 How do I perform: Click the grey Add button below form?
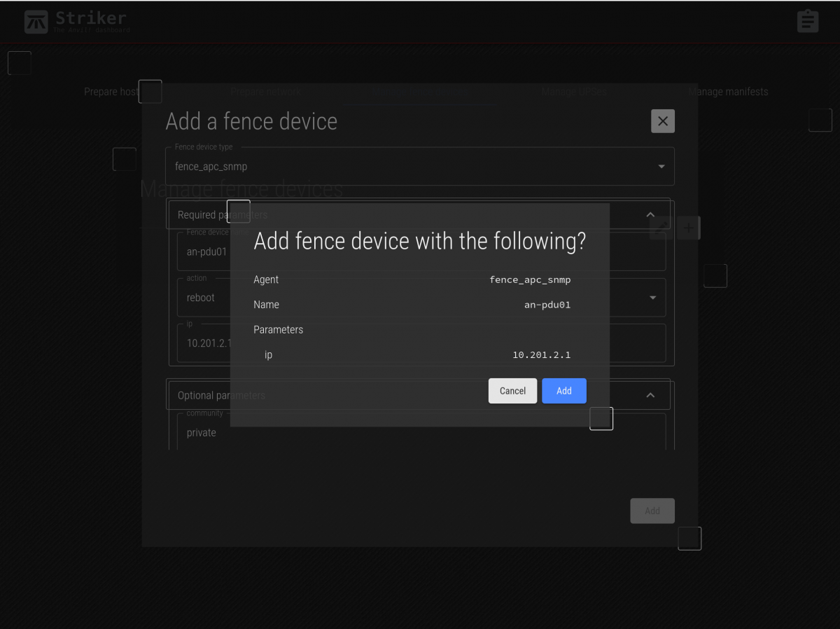click(652, 511)
